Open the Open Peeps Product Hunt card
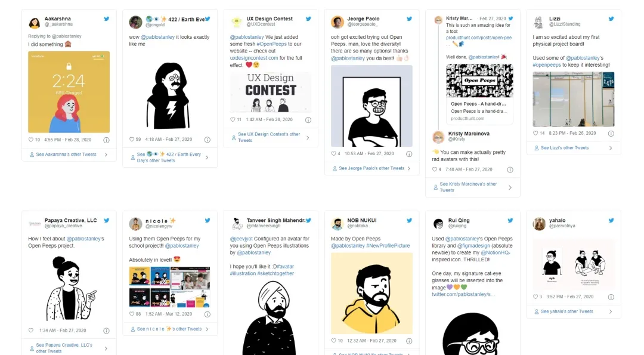 [479, 94]
